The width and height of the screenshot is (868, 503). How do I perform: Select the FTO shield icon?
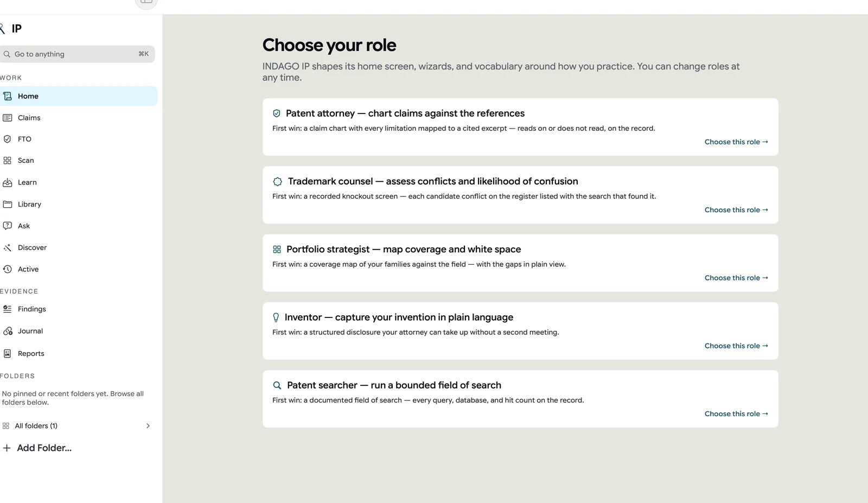(x=8, y=139)
